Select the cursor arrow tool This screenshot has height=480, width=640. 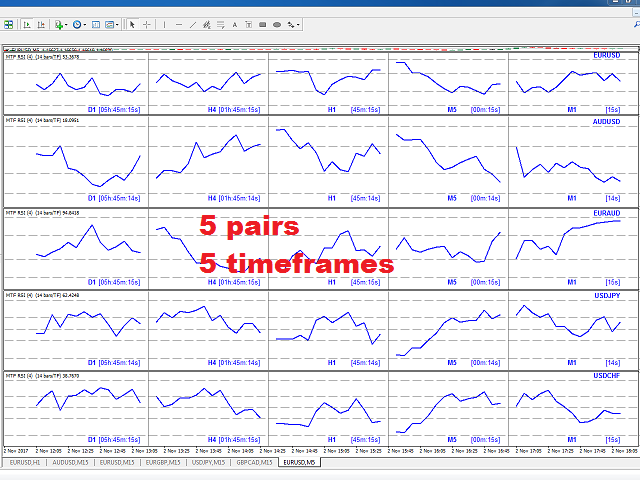click(x=132, y=25)
